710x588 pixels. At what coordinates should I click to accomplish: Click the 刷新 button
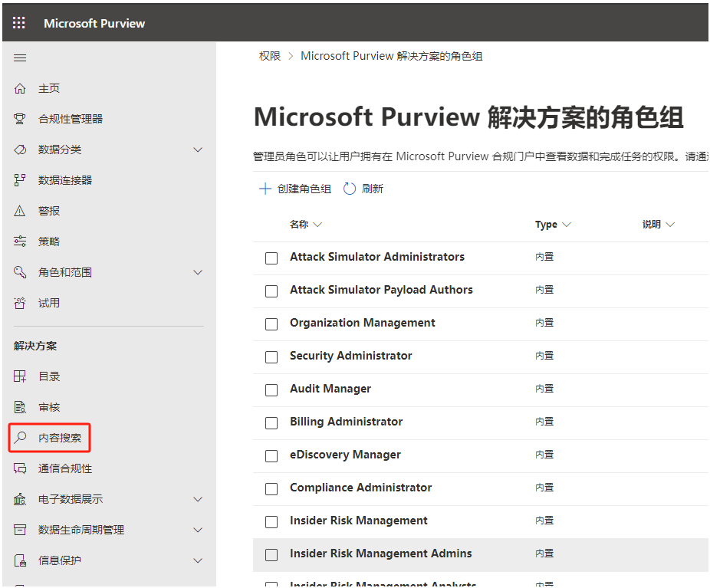click(363, 189)
